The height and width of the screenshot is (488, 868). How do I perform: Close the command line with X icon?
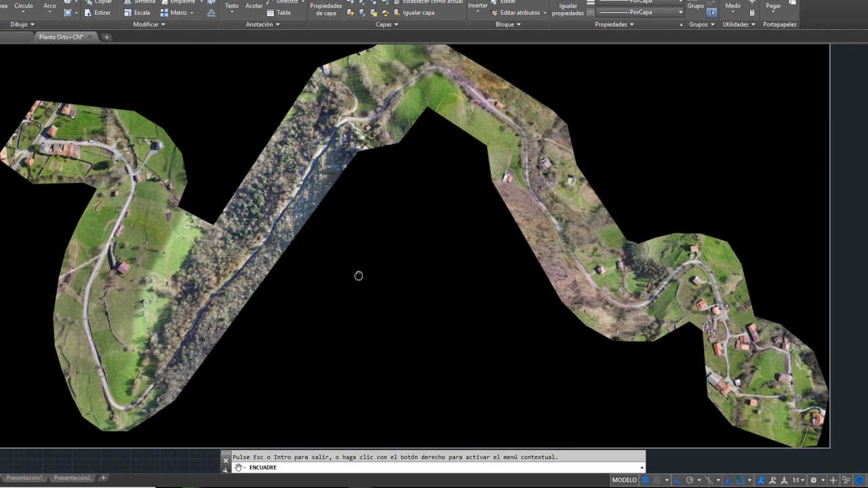pos(226,460)
